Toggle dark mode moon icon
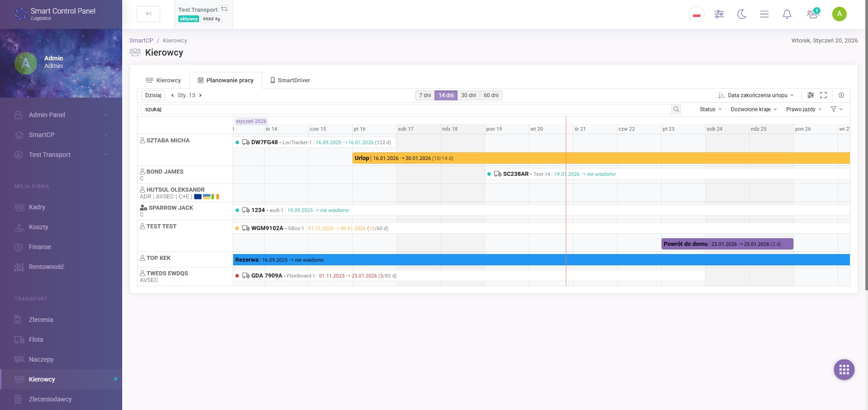 click(x=742, y=14)
